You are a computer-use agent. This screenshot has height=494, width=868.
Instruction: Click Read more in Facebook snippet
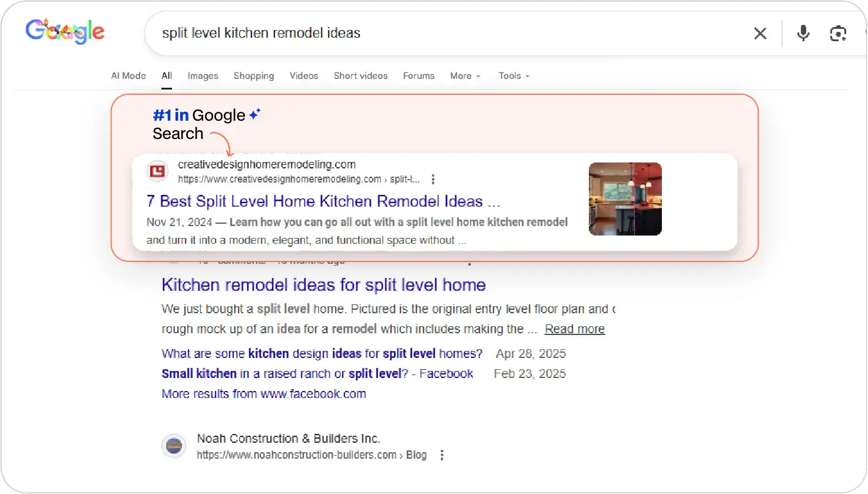pyautogui.click(x=574, y=329)
